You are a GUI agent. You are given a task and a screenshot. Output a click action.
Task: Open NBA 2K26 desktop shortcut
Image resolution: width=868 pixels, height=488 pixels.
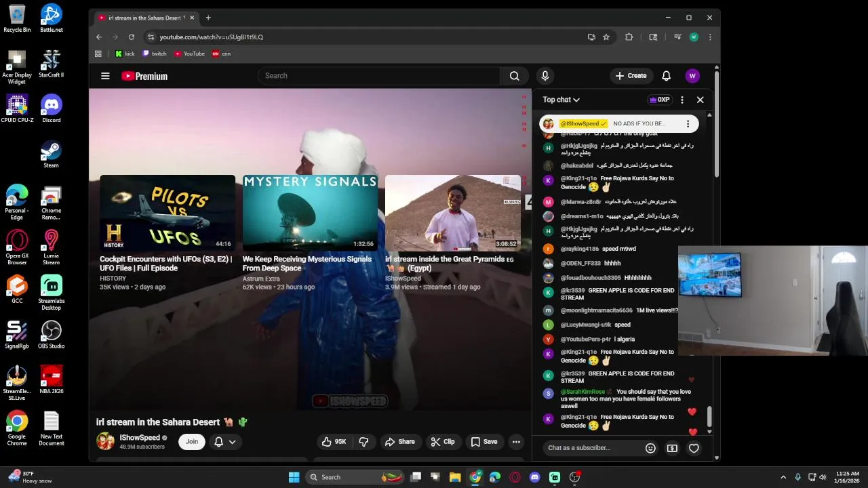(x=52, y=380)
